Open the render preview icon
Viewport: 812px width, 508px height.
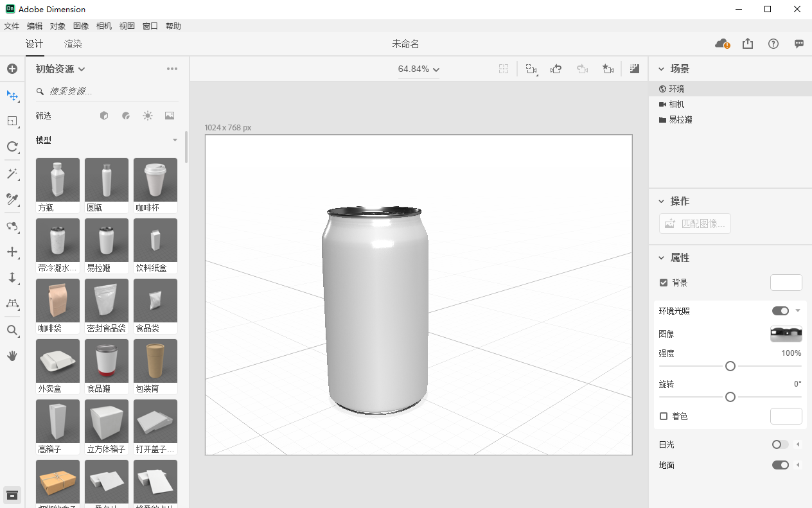coord(635,69)
